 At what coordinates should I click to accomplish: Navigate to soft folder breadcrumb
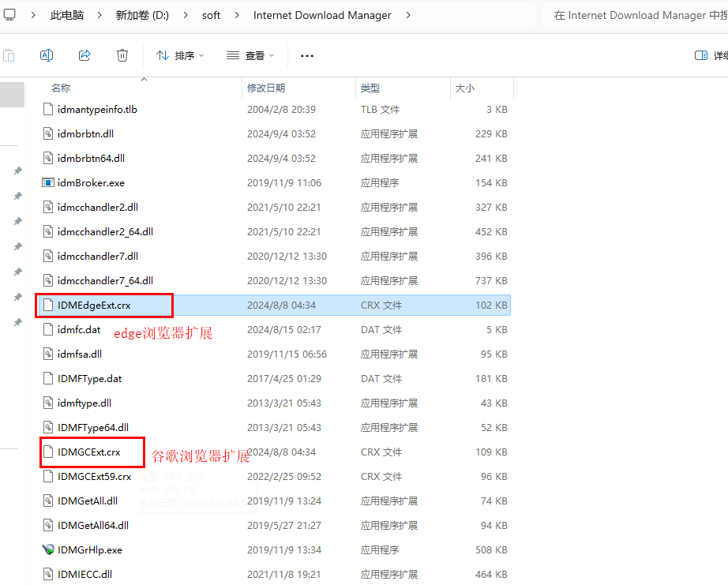coord(212,15)
